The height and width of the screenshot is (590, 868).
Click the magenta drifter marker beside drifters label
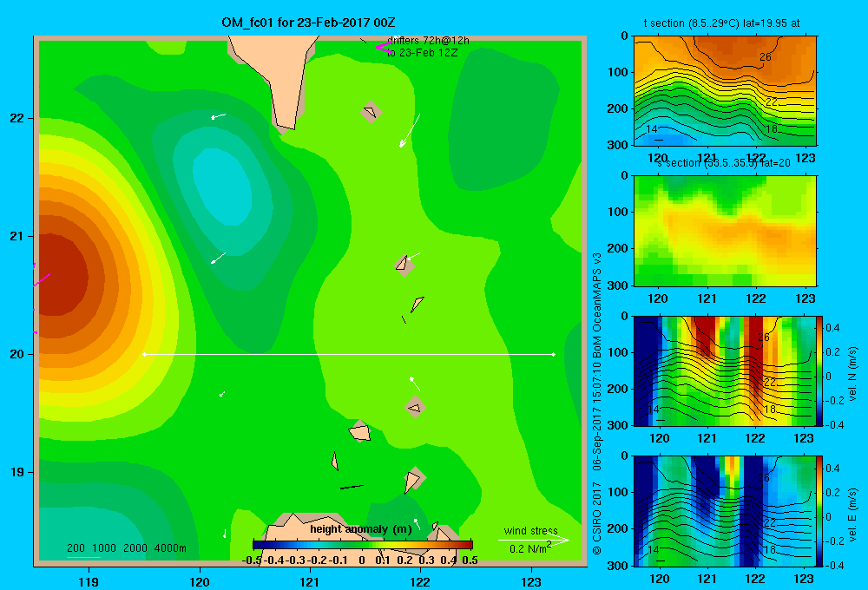click(x=384, y=48)
